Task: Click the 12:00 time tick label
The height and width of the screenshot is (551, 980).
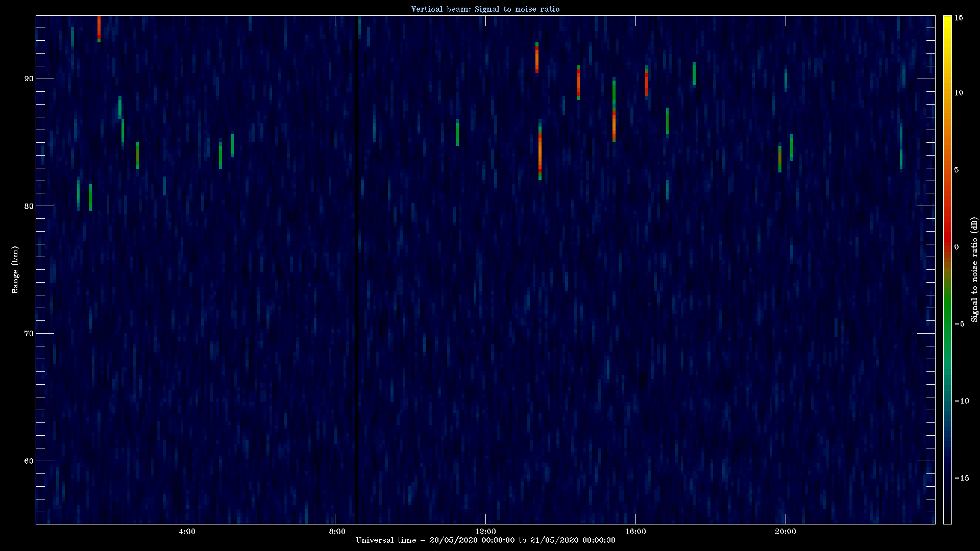Action: click(x=485, y=532)
